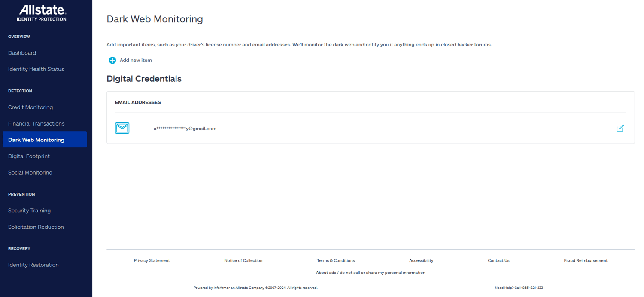The height and width of the screenshot is (297, 644).
Task: Click the Add new item link
Action: click(x=136, y=60)
